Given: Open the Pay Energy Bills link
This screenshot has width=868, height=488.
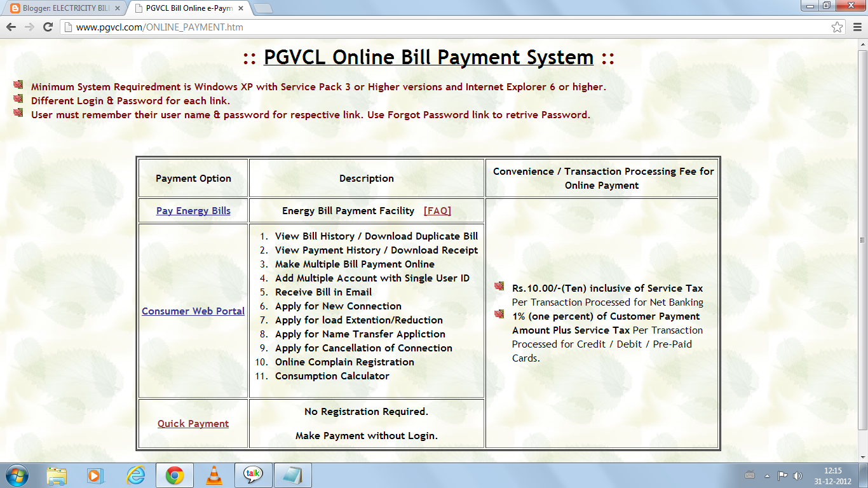Looking at the screenshot, I should [x=193, y=210].
